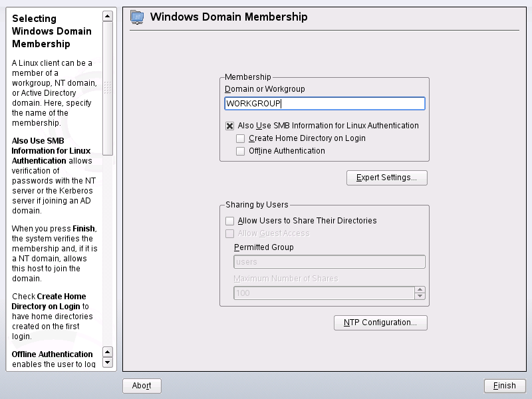Toggle the Allow Guest Access checkbox
The width and height of the screenshot is (532, 399).
[229, 233]
